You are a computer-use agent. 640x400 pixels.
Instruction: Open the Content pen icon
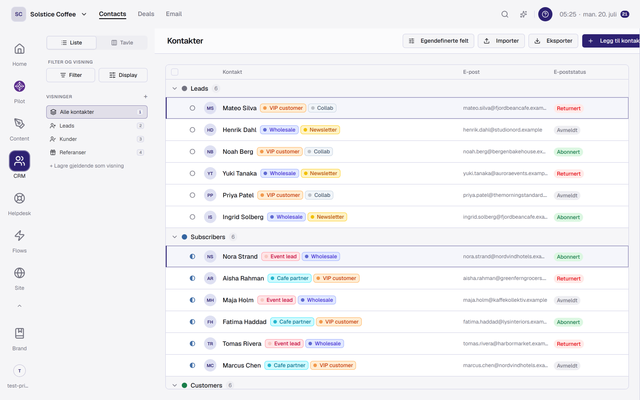coord(19,123)
